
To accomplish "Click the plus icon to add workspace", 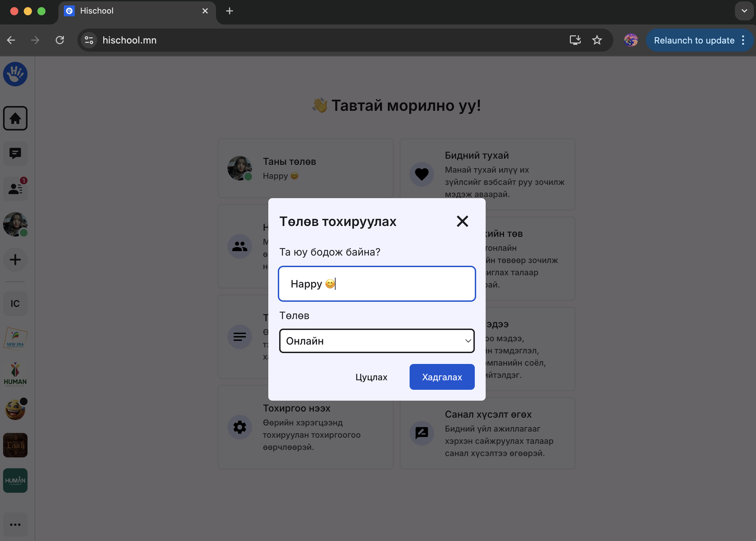I will point(15,260).
